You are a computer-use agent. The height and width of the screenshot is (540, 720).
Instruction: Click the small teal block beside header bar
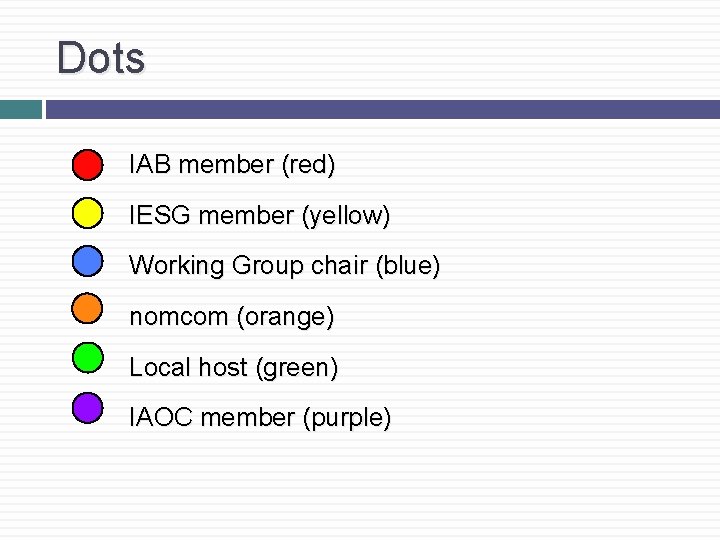tap(20, 109)
